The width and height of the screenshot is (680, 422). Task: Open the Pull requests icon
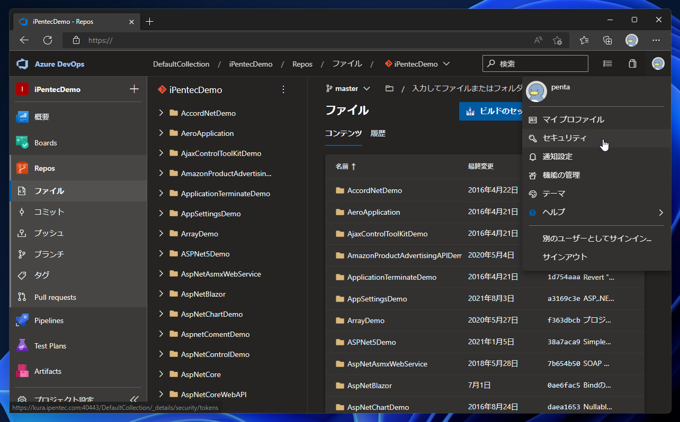click(x=22, y=297)
